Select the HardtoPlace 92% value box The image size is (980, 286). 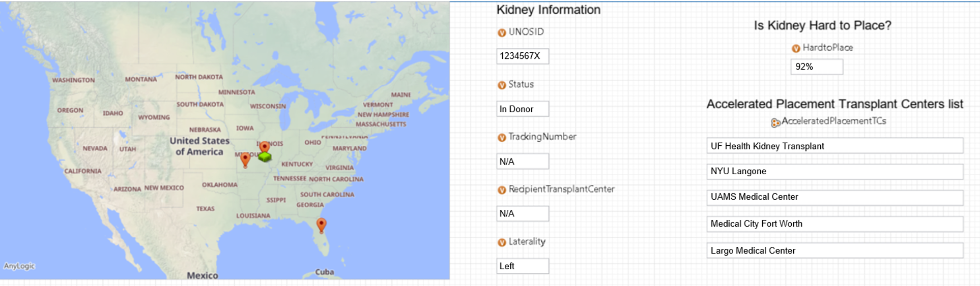pyautogui.click(x=816, y=67)
